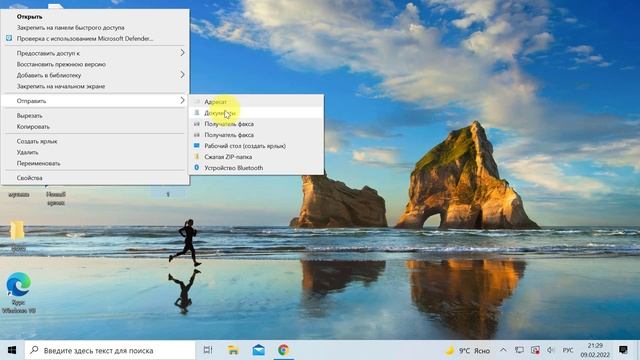Open the clock showing 21:29
The height and width of the screenshot is (360, 640).
click(x=595, y=350)
